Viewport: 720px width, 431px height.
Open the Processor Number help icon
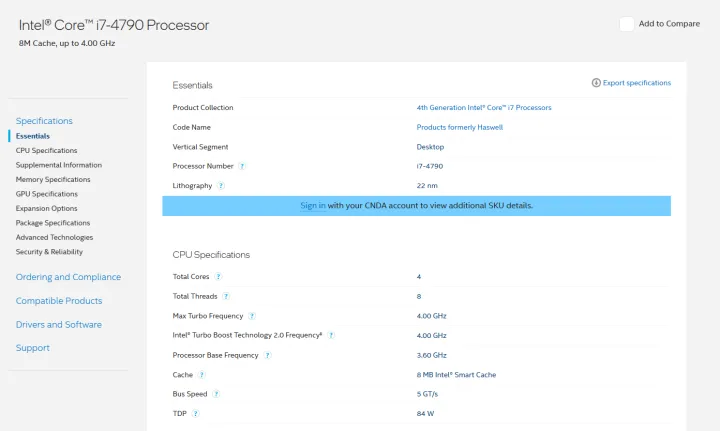pos(243,166)
